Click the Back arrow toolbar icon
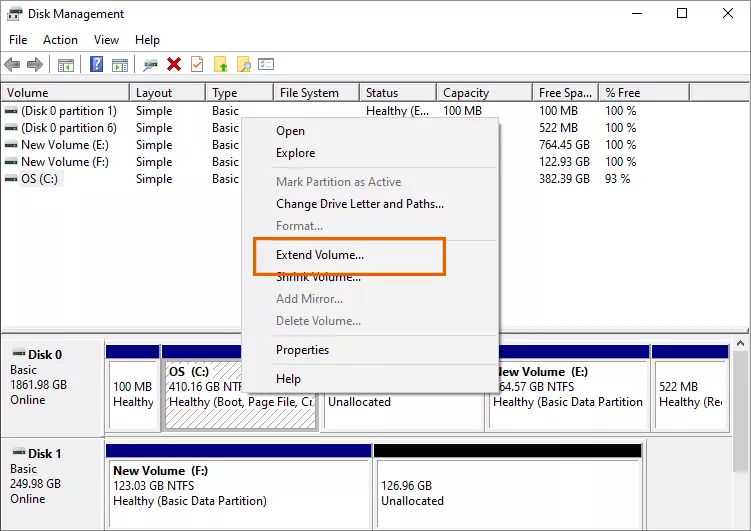 click(x=12, y=65)
